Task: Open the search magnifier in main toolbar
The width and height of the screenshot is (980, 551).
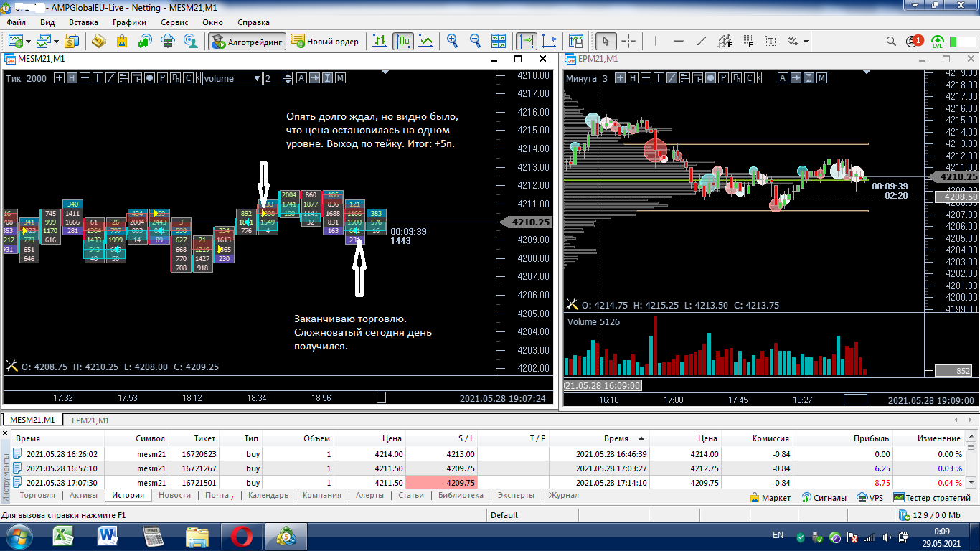Action: point(891,41)
